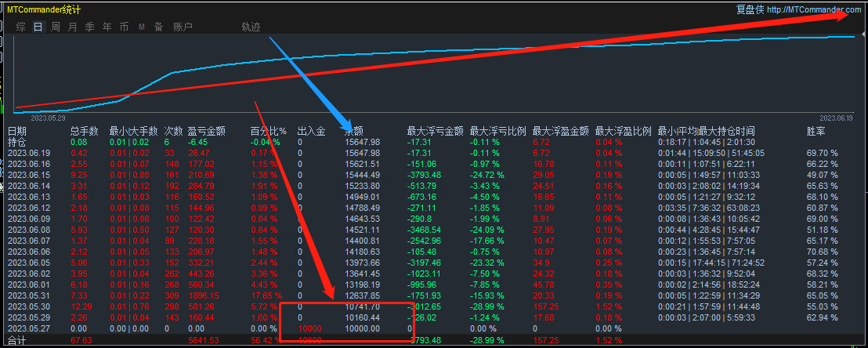
Task: Click the 盈亏金额 column header
Action: click(206, 131)
